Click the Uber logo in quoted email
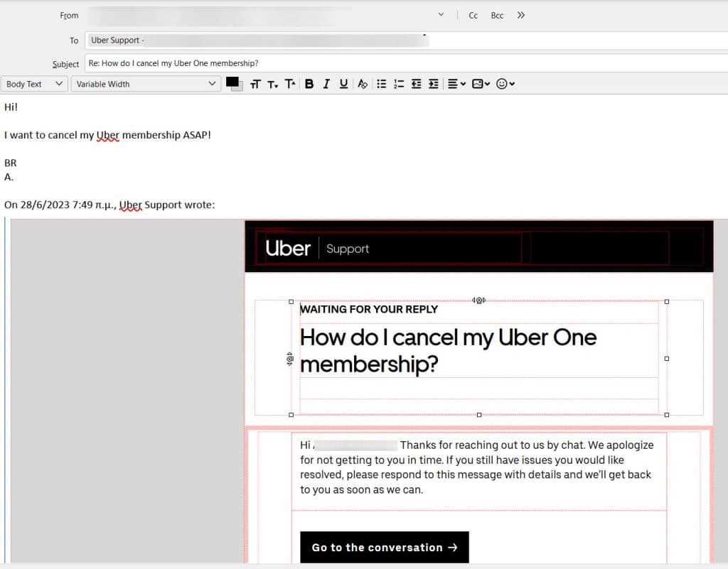Image resolution: width=728 pixels, height=569 pixels. 288,249
